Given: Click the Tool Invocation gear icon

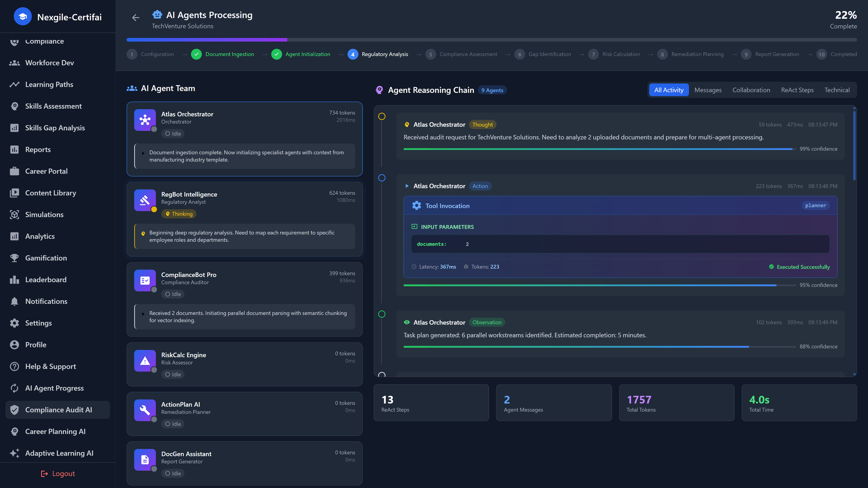Looking at the screenshot, I should 416,205.
